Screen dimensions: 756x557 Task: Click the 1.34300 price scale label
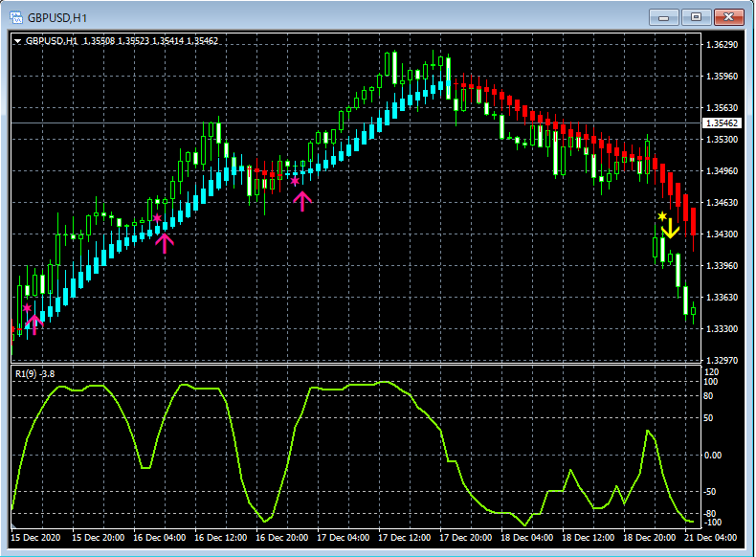click(x=722, y=234)
